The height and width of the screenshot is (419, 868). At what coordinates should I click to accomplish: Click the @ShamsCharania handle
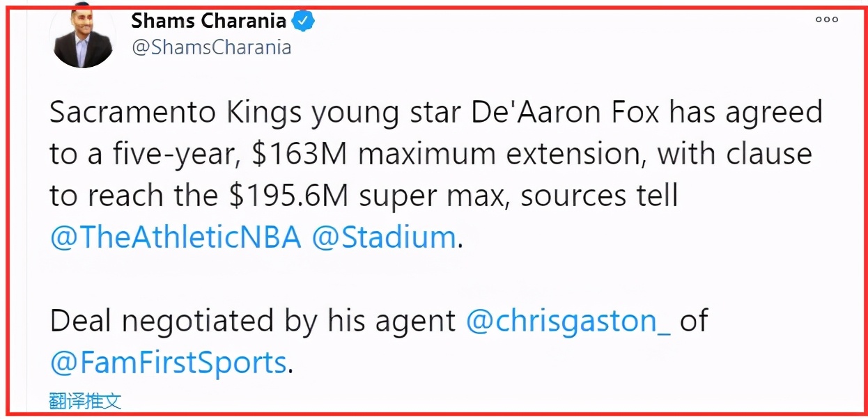click(211, 47)
